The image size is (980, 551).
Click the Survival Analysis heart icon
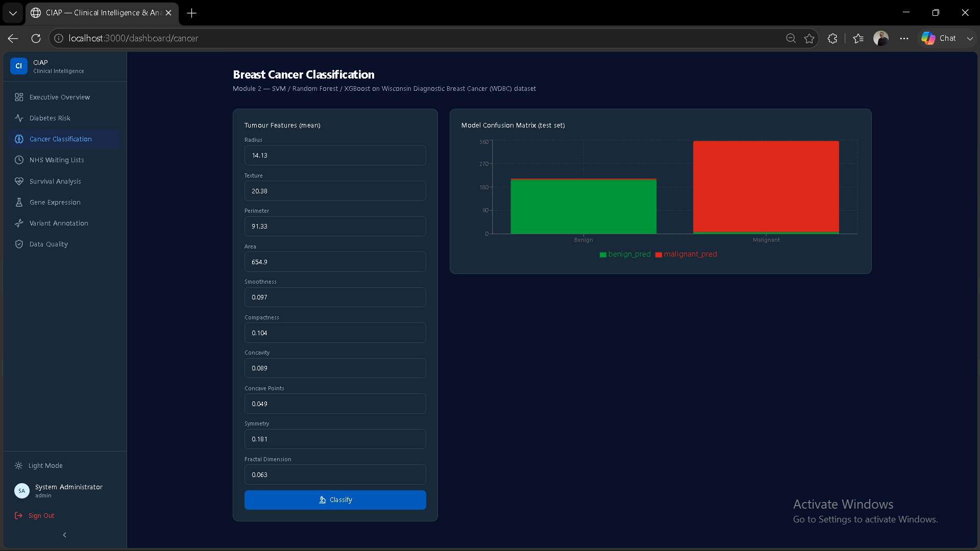click(x=19, y=181)
